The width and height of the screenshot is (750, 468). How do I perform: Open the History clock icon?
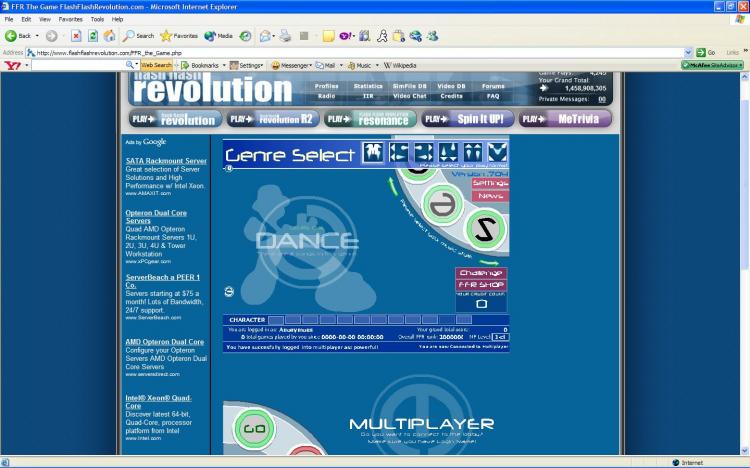click(245, 36)
